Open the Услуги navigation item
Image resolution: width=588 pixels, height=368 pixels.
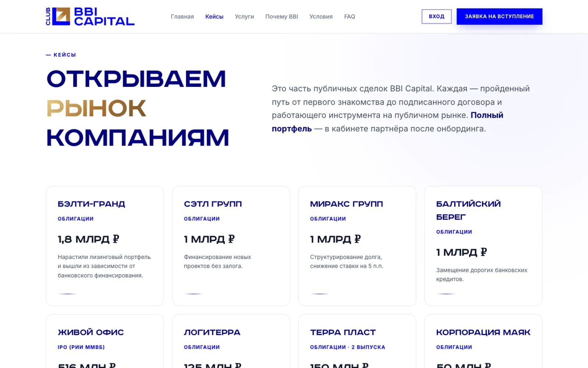click(244, 17)
